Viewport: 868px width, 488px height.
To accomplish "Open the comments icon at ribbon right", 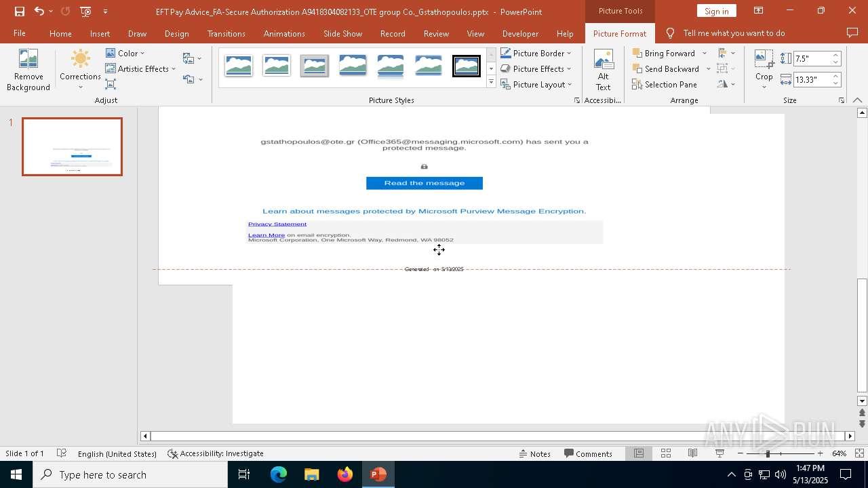I will (852, 33).
